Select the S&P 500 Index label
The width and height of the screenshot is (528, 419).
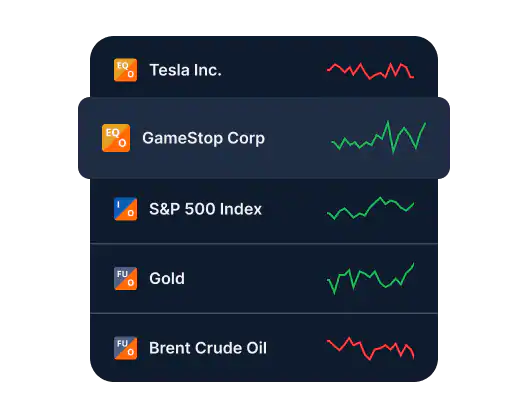tap(205, 209)
